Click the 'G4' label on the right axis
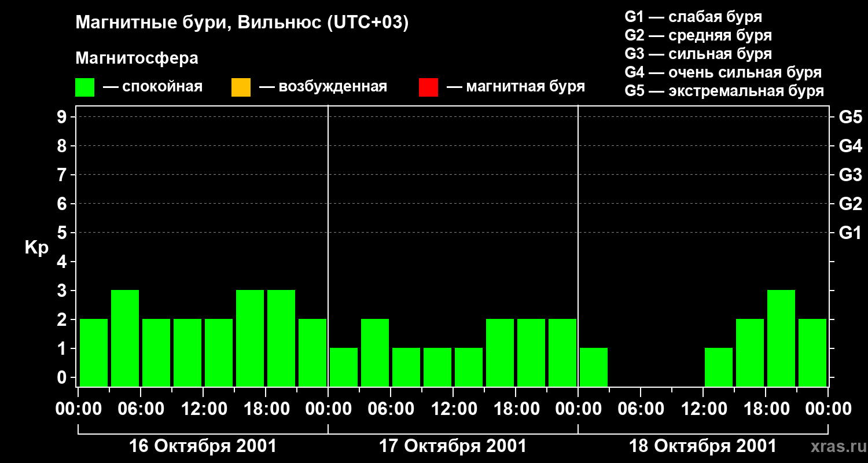The width and height of the screenshot is (868, 463). [x=850, y=146]
